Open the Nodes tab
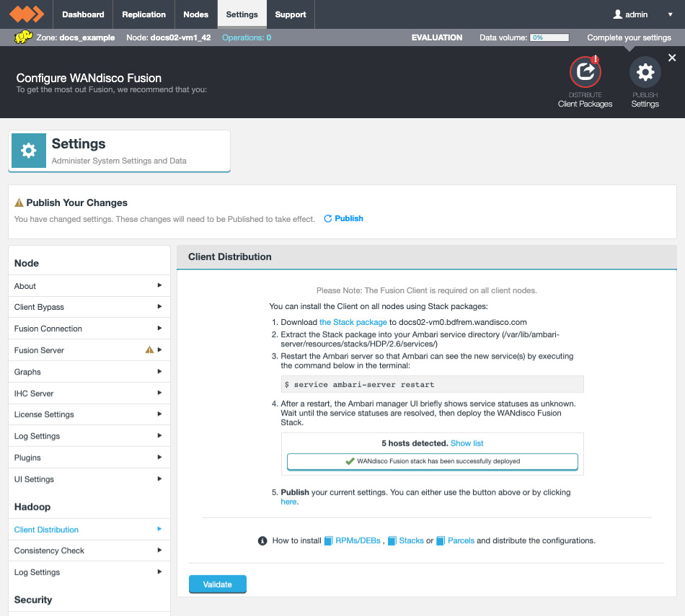Viewport: 685px width, 616px height. coord(195,14)
